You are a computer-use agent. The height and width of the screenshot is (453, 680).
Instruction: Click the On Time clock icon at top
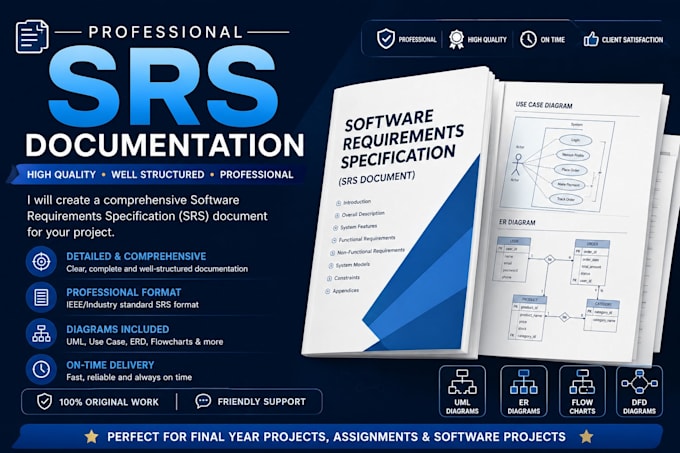(528, 39)
